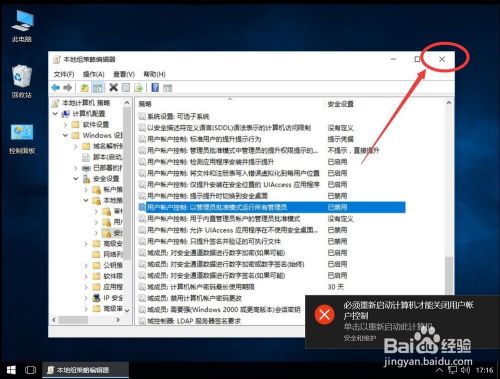
Task: Select 计算机配置 in the tree
Action: 84,114
